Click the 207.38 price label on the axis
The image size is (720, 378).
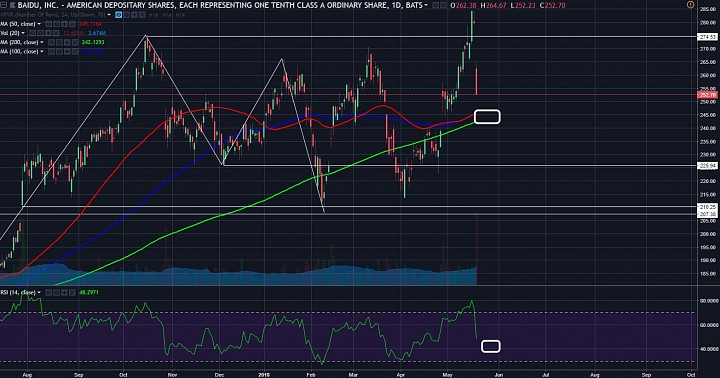(707, 214)
